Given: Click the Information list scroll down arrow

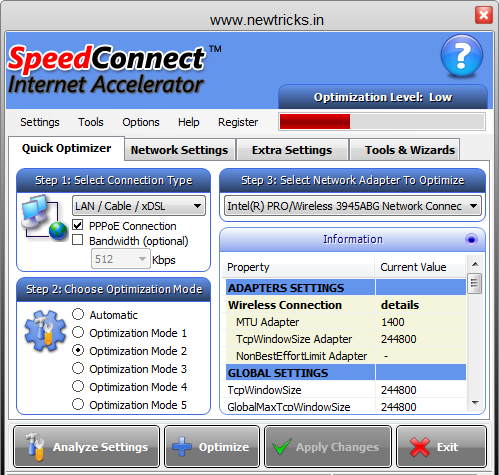Looking at the screenshot, I should click(475, 403).
